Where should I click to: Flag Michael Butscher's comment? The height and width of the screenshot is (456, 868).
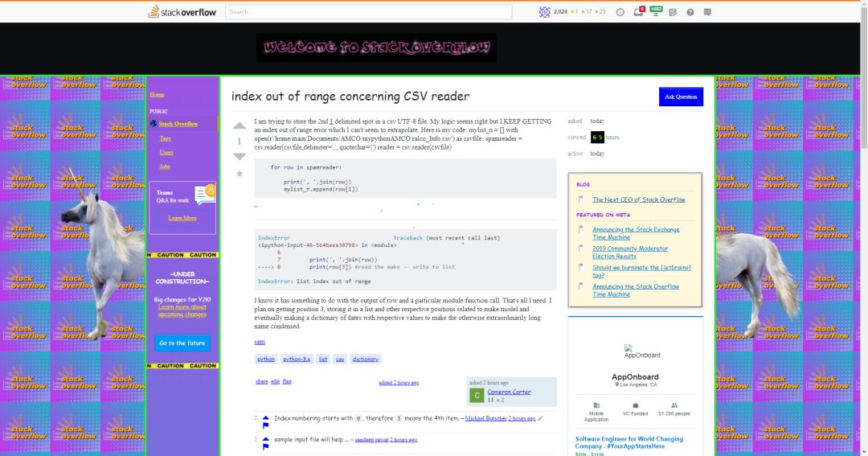[266, 425]
